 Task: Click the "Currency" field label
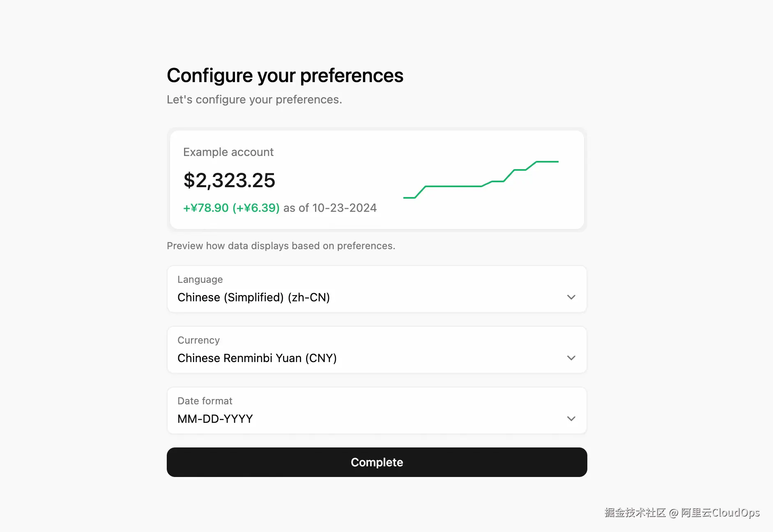tap(198, 340)
